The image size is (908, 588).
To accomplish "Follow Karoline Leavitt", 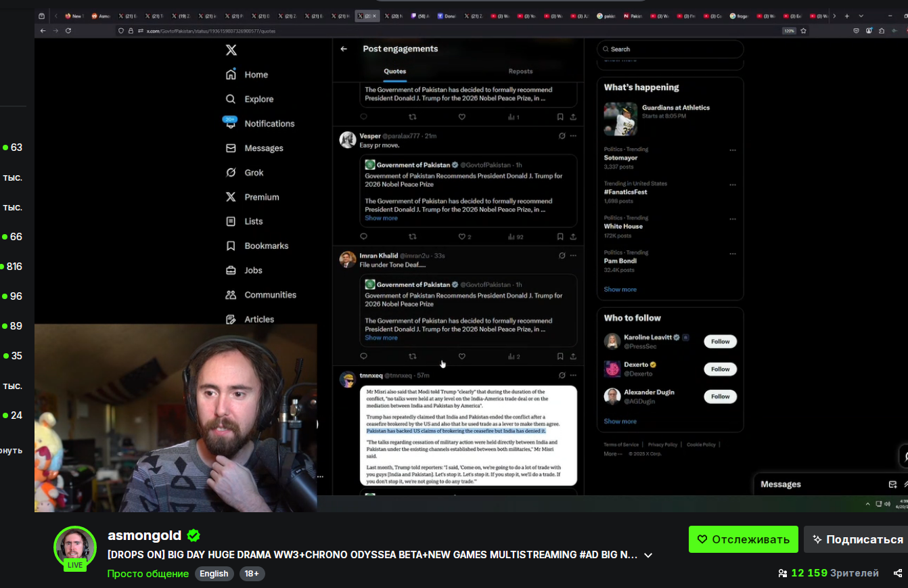I will pyautogui.click(x=720, y=342).
